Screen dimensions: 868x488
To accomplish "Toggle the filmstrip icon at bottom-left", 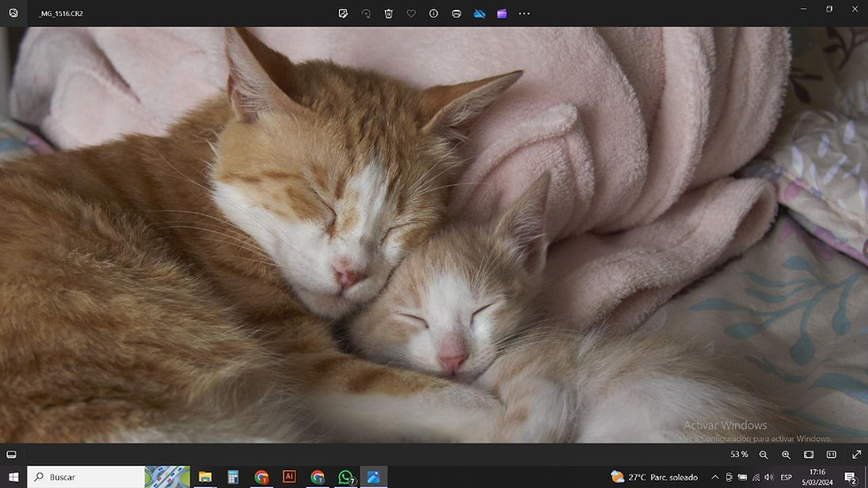I will coord(11,454).
